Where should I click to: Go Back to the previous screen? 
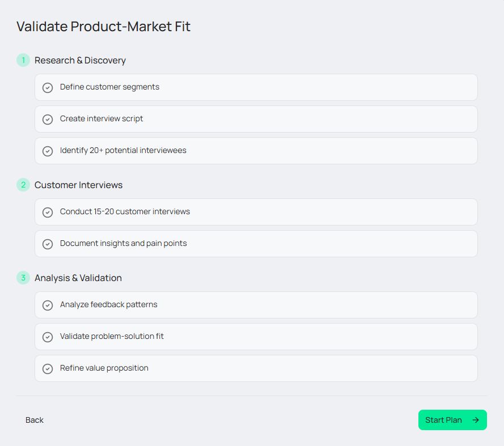pos(35,420)
